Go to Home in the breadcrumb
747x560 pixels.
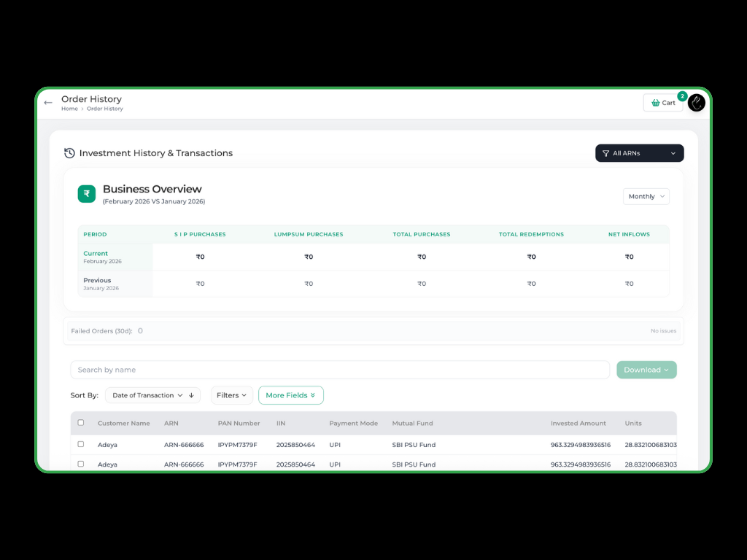tap(69, 109)
